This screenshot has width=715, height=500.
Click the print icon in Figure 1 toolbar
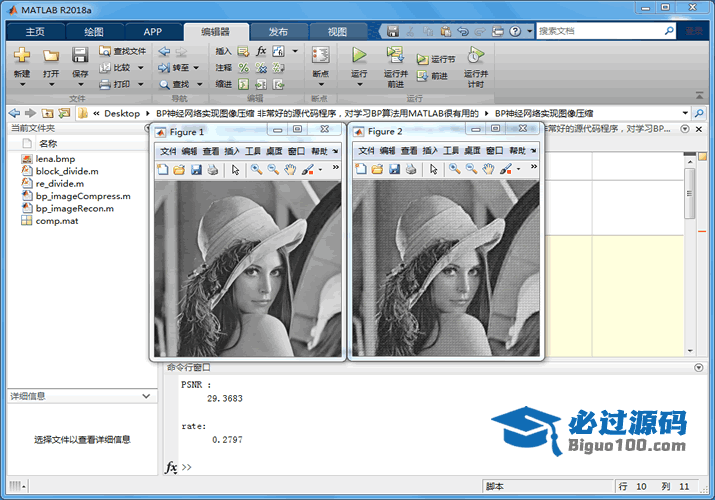coord(212,170)
